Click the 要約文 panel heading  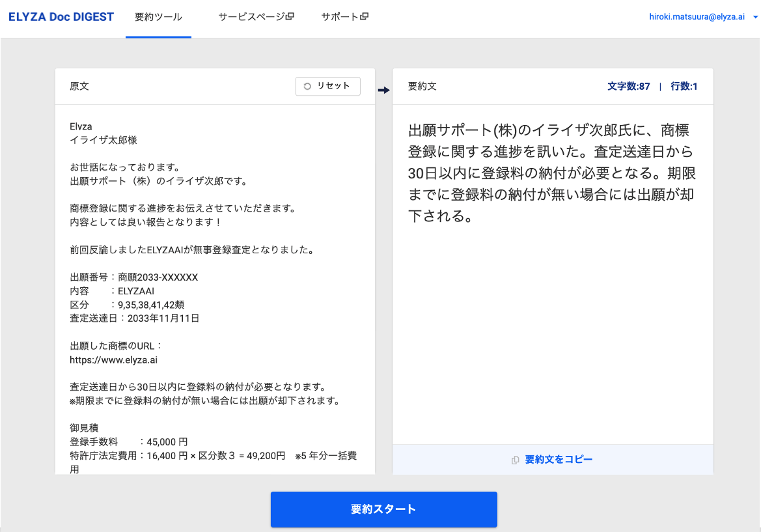pyautogui.click(x=422, y=87)
